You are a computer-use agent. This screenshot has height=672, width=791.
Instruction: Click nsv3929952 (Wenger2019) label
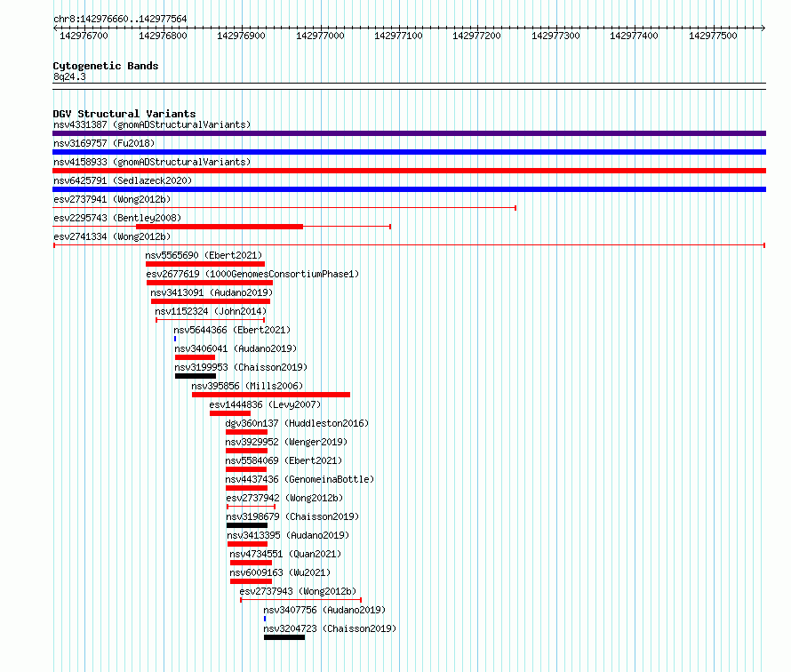286,442
